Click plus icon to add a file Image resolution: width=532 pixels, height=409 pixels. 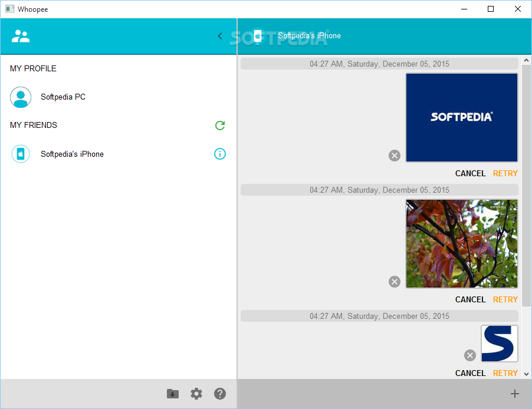[515, 394]
